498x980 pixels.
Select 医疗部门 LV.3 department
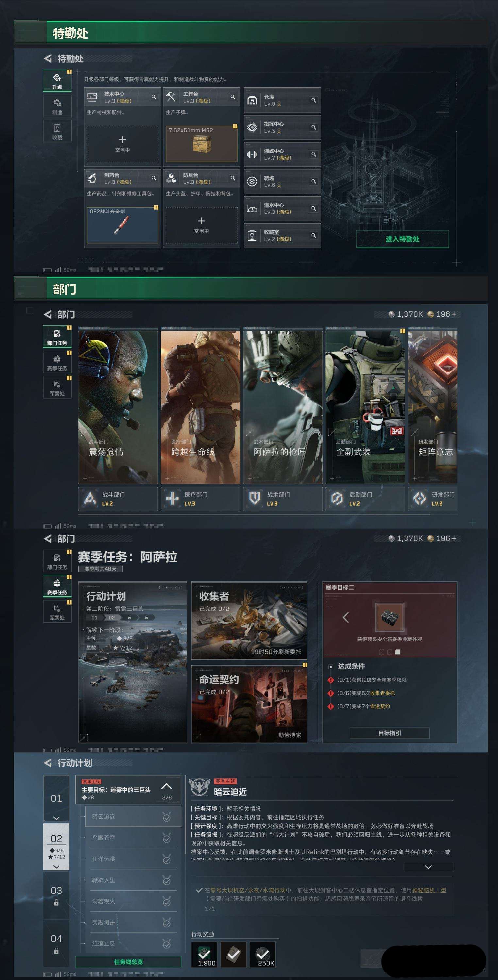click(200, 499)
